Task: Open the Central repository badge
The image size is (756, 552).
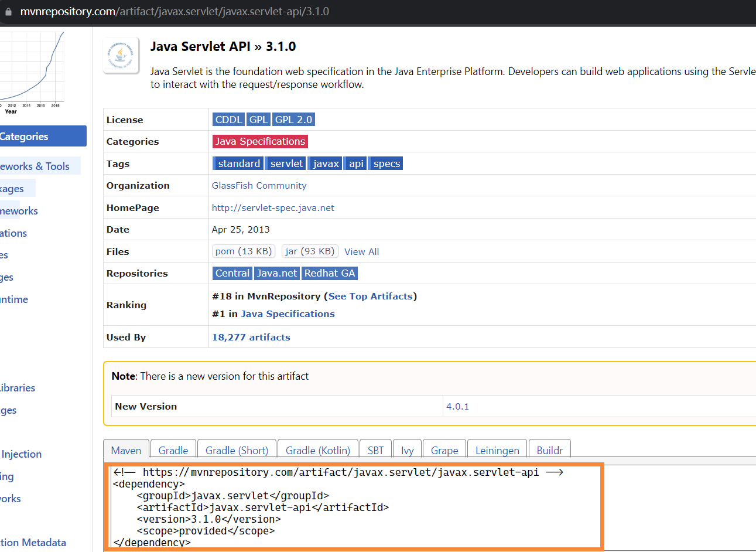Action: click(232, 273)
